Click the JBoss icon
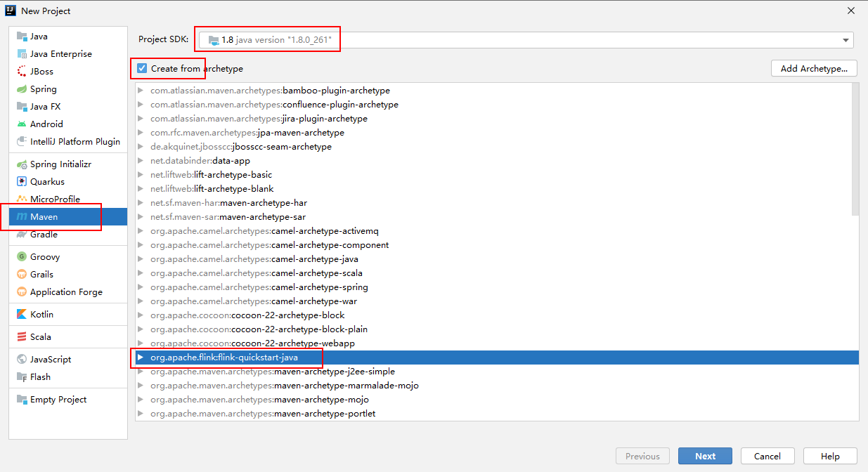 click(22, 72)
